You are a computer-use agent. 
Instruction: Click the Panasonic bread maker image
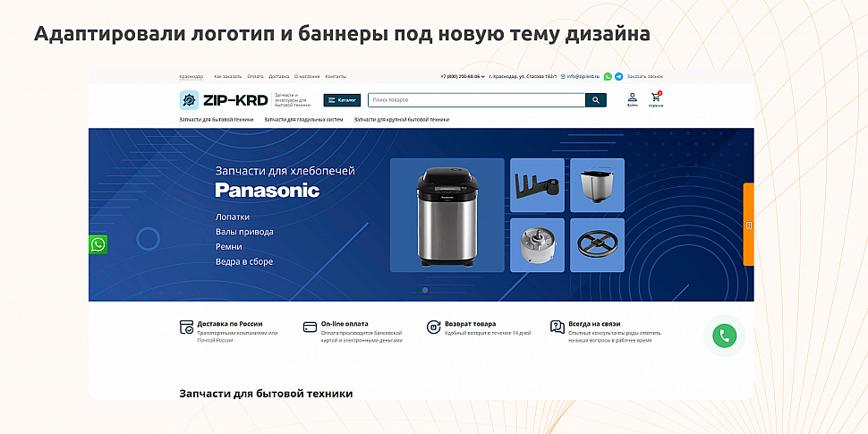pyautogui.click(x=447, y=216)
